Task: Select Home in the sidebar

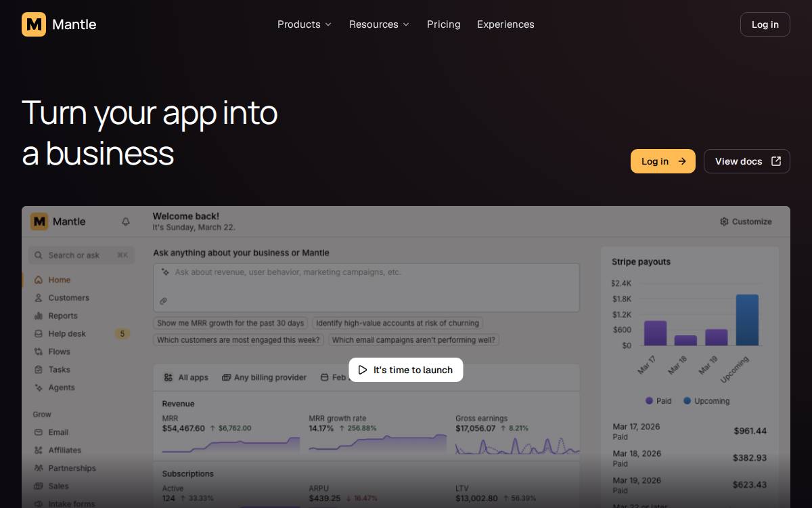Action: tap(81, 280)
